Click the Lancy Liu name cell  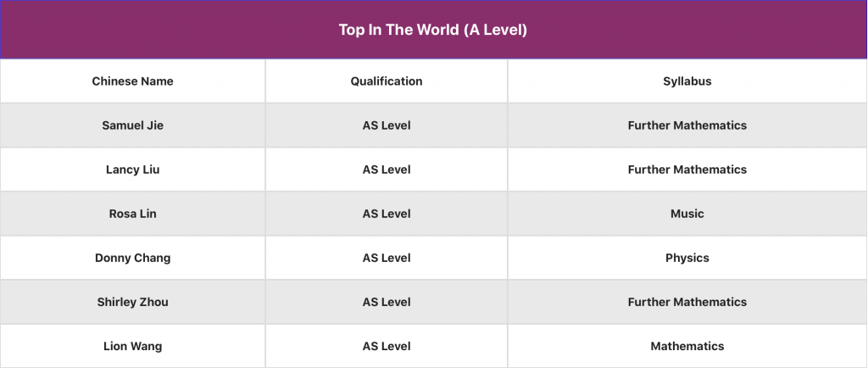point(133,170)
